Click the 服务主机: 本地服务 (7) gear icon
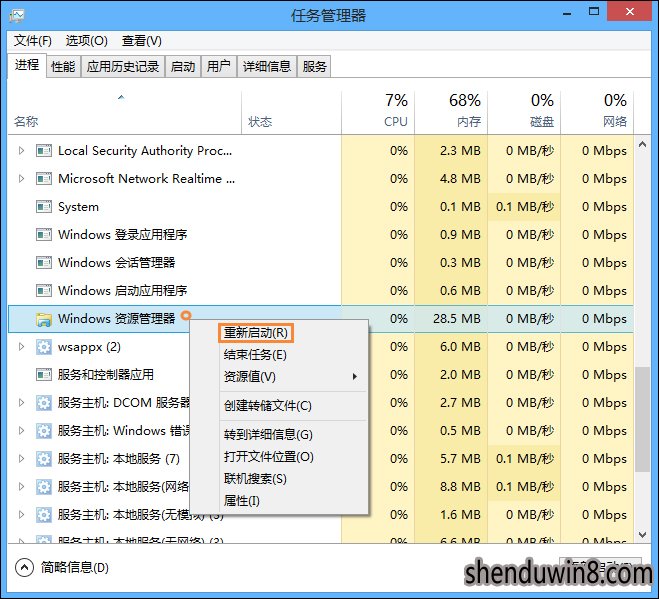 44,459
